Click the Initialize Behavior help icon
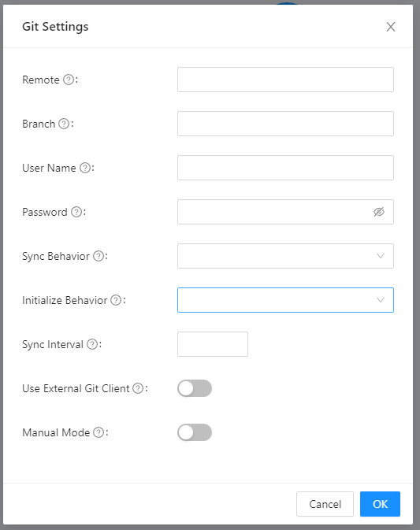Screen dimensions: 420x530 pyautogui.click(x=116, y=300)
